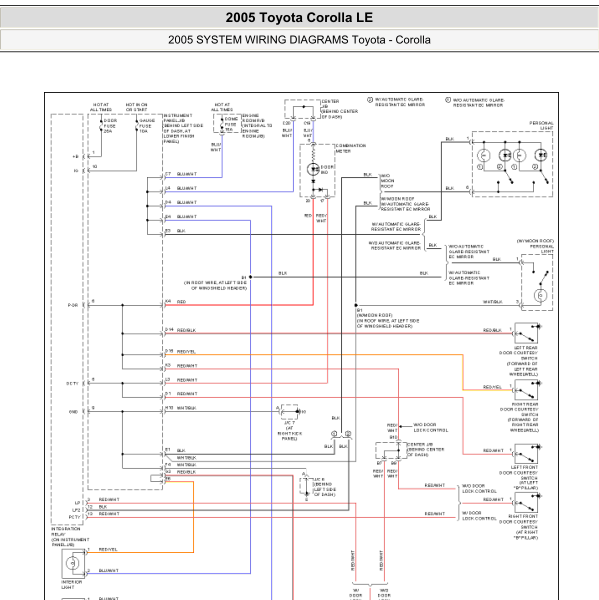Click the B4 roof wire splice dot
The image size is (599, 600).
click(250, 277)
